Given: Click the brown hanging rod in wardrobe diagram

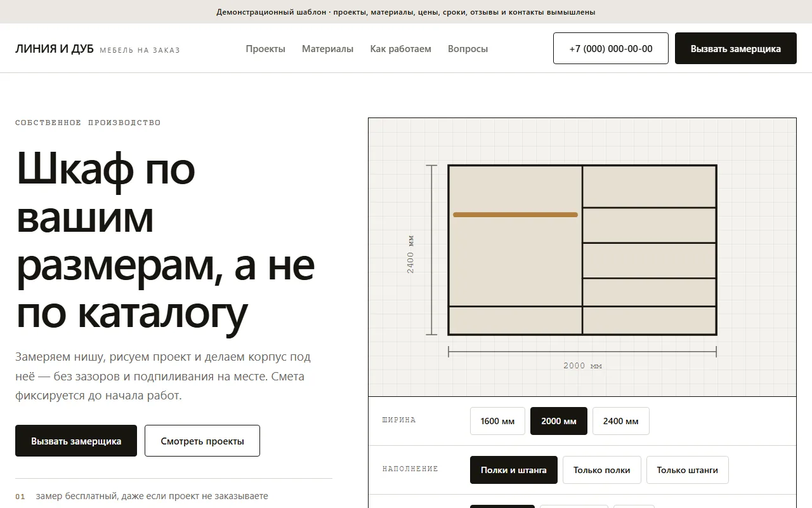Looking at the screenshot, I should pos(515,215).
